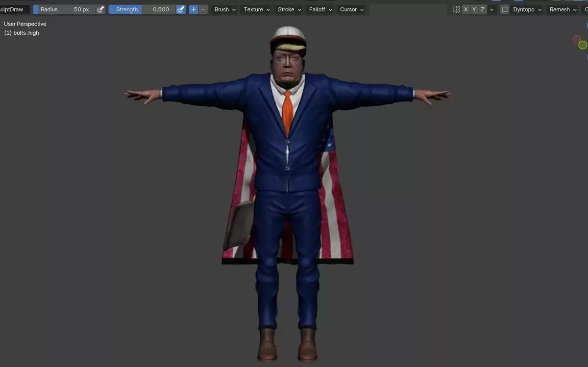This screenshot has width=588, height=367.
Task: Click the symmetry butterfly icon
Action: tap(457, 9)
